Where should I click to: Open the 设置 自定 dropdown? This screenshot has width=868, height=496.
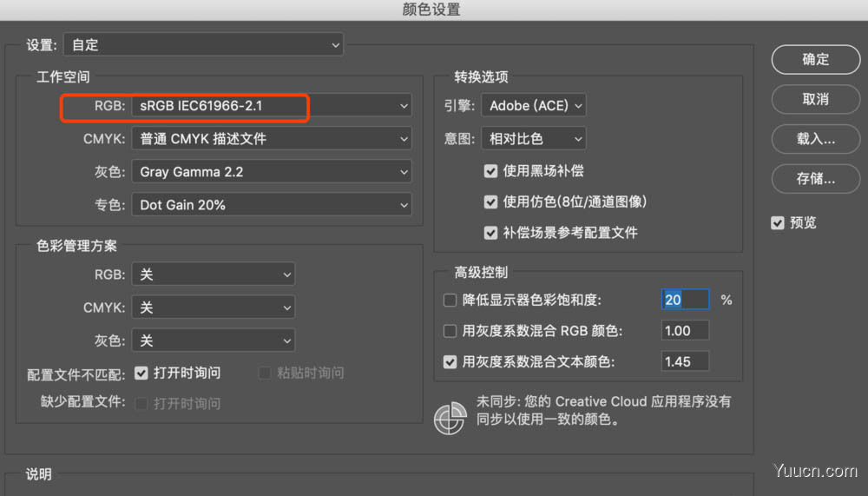[x=204, y=45]
